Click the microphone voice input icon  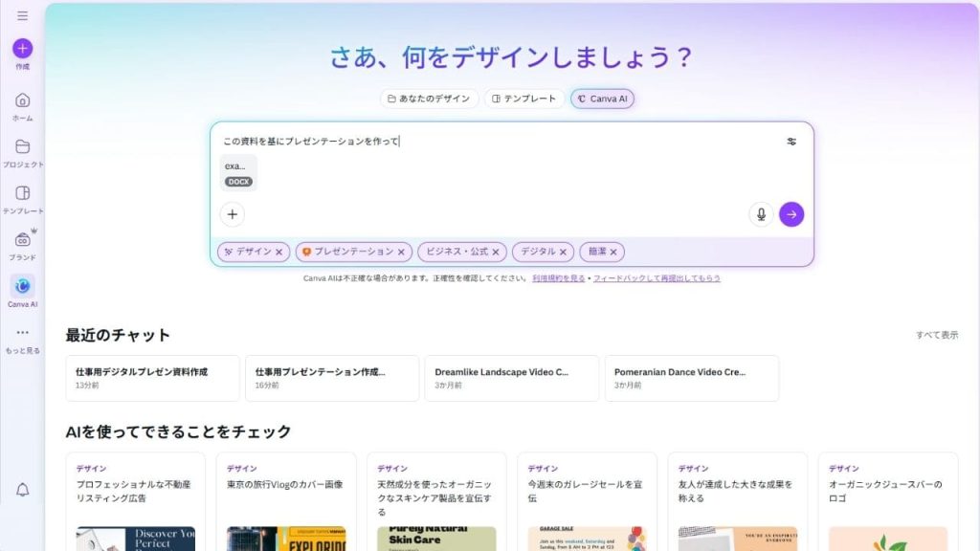pos(761,214)
